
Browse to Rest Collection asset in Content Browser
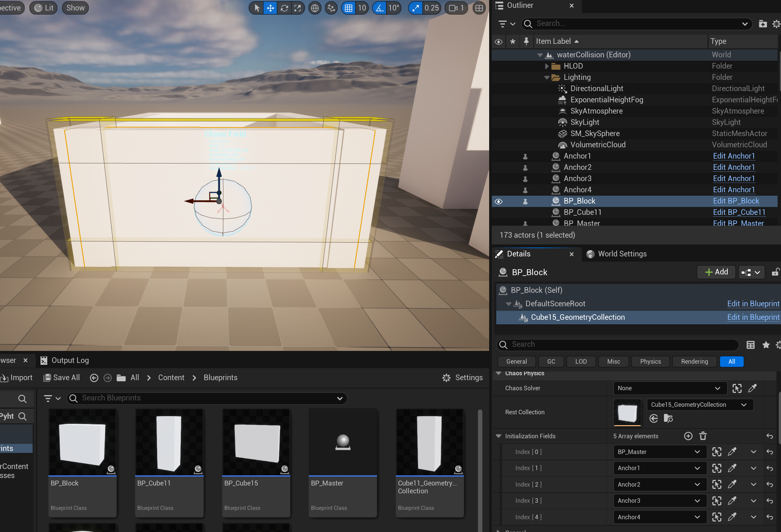click(x=668, y=418)
